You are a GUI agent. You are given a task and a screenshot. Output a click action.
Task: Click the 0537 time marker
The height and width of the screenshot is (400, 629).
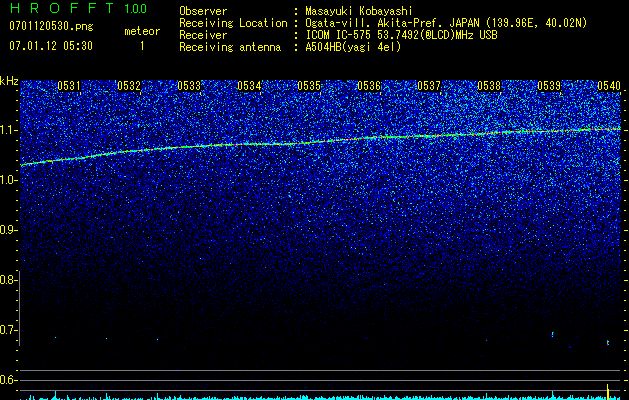[429, 85]
